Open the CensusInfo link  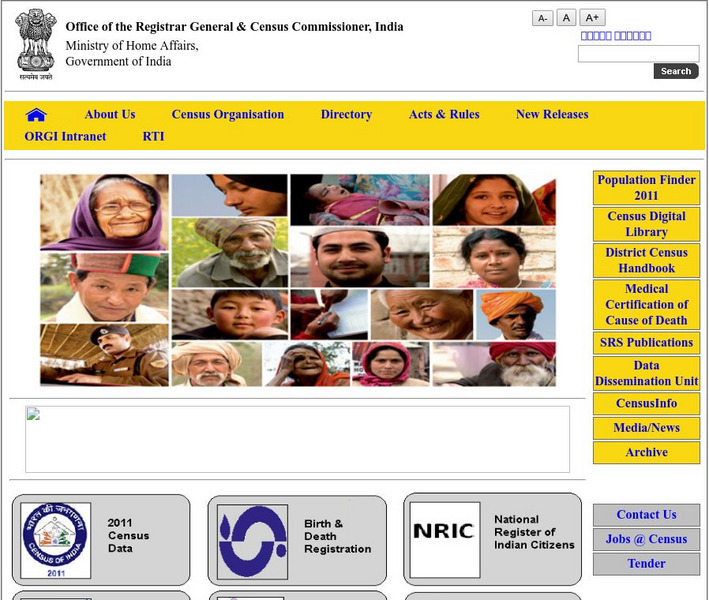point(646,403)
